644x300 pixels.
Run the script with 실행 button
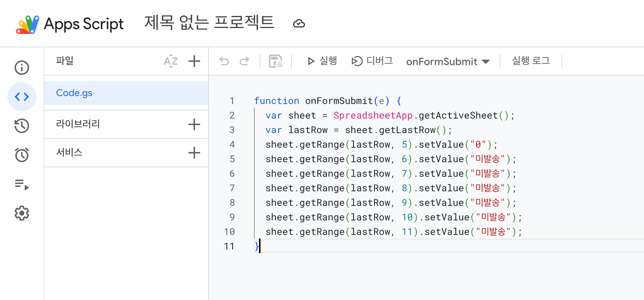(322, 61)
